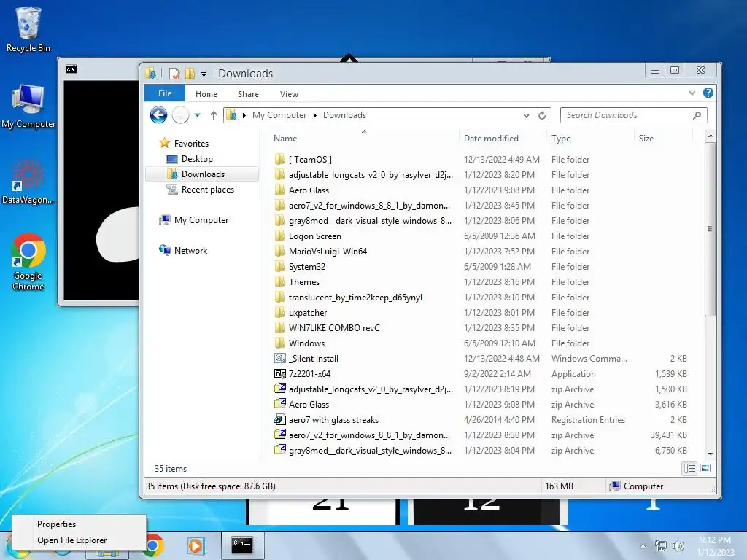Select the WIN7LIKE COMBO revC folder icon

tap(279, 327)
